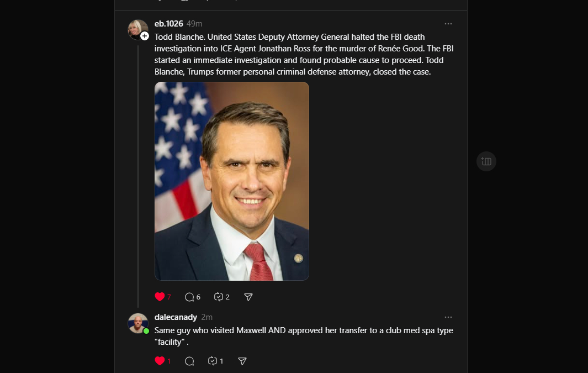Follow eb.1026 using the plus badge
Viewport: 588px width, 373px height.
145,36
